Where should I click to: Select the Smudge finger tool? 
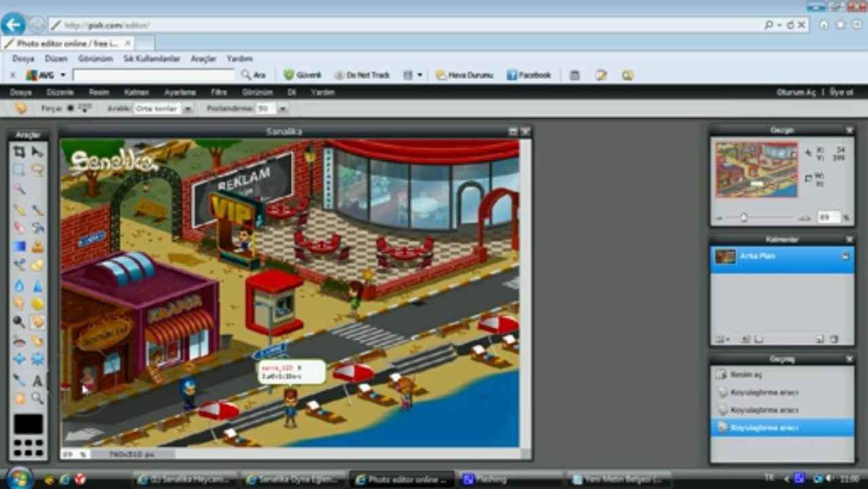pyautogui.click(x=20, y=304)
